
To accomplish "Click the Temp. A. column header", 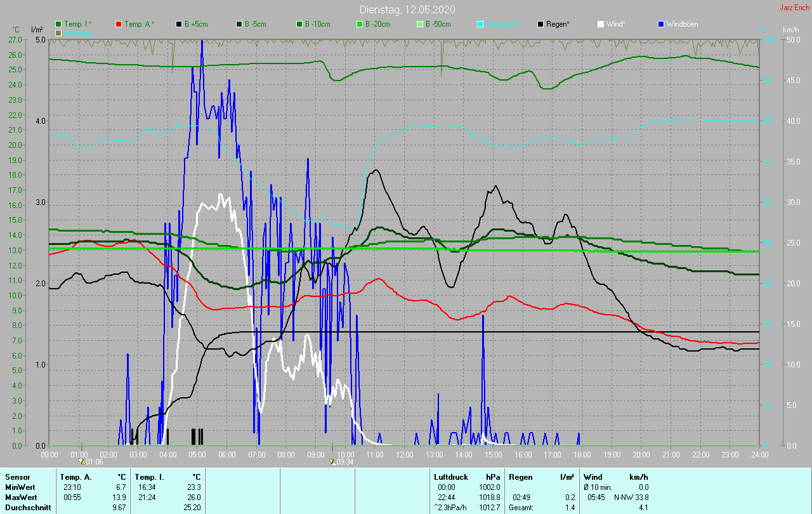I will tap(75, 477).
